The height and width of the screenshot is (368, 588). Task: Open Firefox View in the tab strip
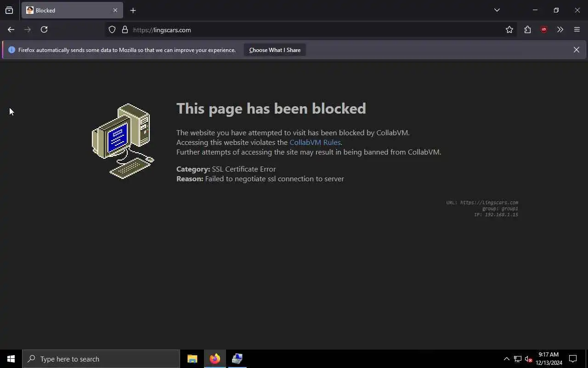(9, 10)
